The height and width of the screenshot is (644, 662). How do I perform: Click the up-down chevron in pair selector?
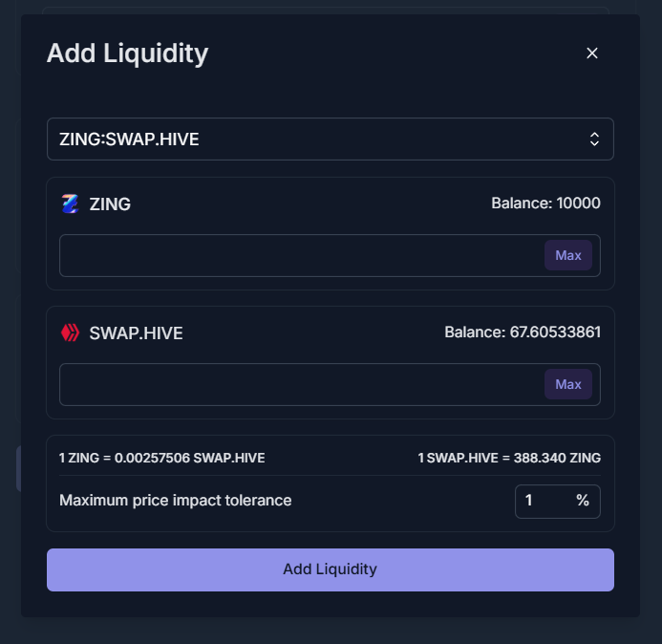(x=594, y=139)
